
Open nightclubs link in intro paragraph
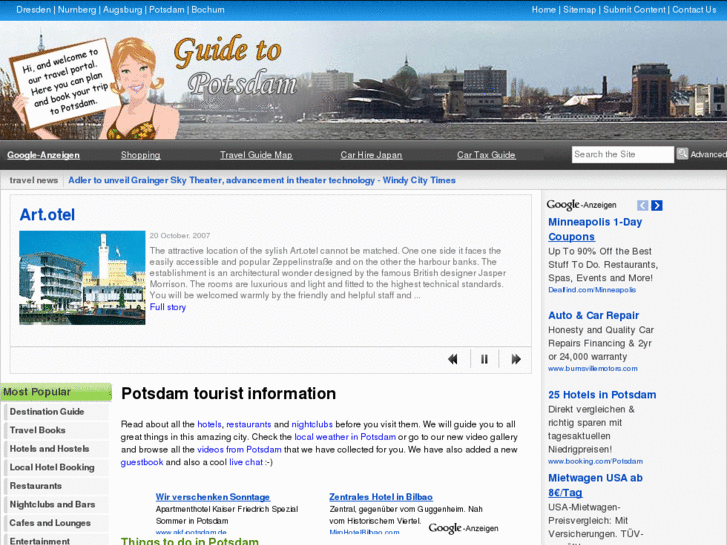point(312,424)
